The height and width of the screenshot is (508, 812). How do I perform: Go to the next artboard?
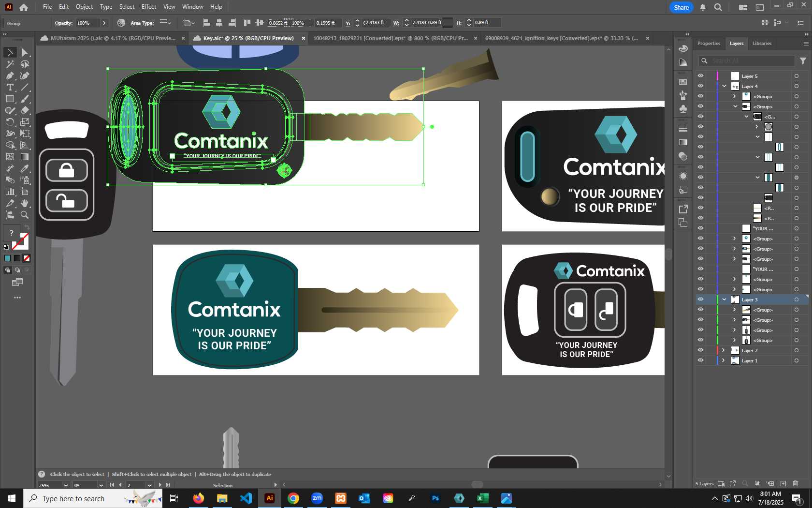pos(160,485)
